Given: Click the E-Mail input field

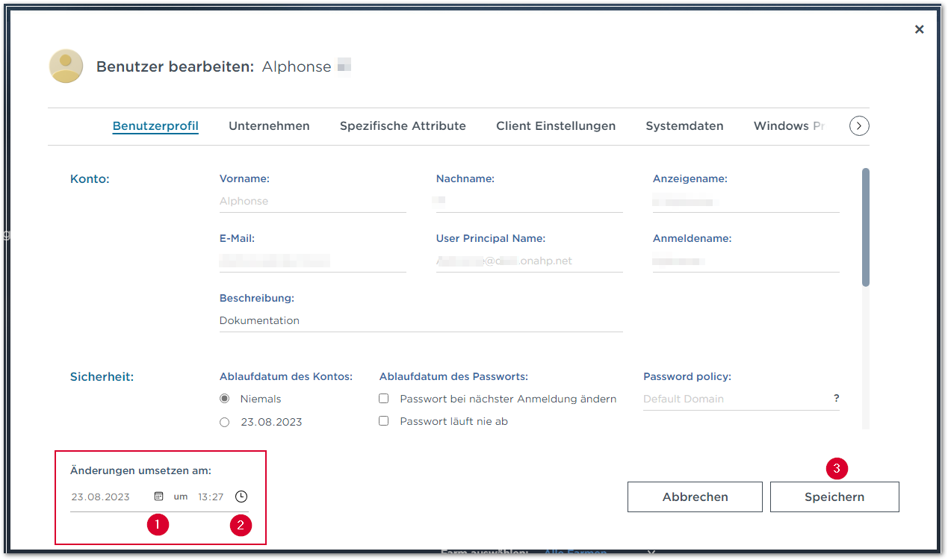Looking at the screenshot, I should [313, 261].
